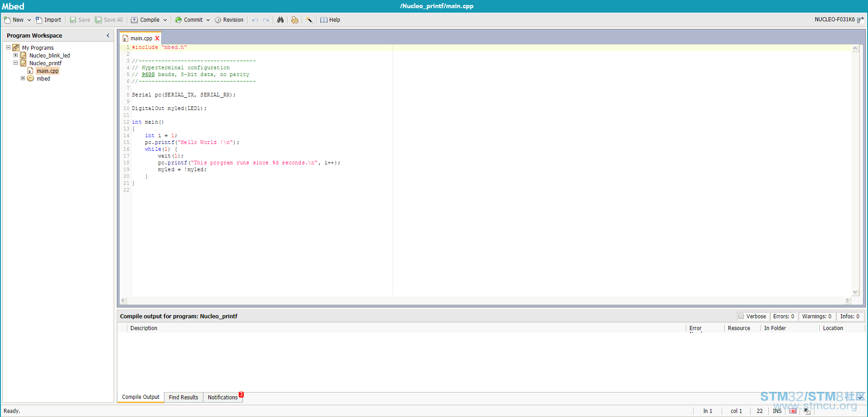Click the Mbed logo

13,6
